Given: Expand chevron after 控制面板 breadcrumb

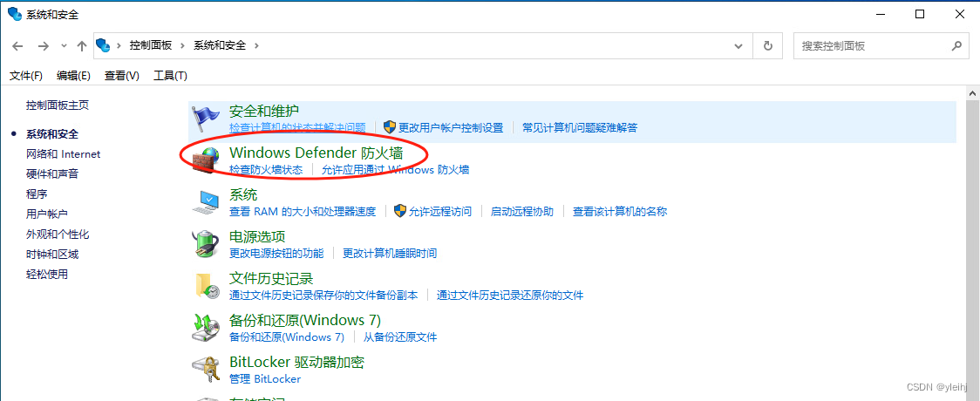Looking at the screenshot, I should point(183,45).
